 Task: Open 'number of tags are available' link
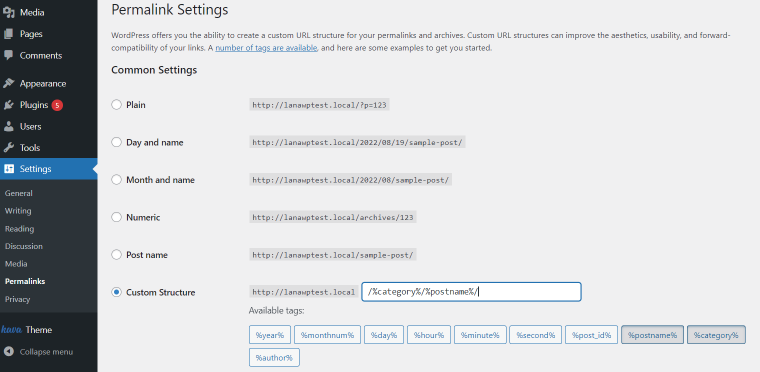[x=266, y=48]
